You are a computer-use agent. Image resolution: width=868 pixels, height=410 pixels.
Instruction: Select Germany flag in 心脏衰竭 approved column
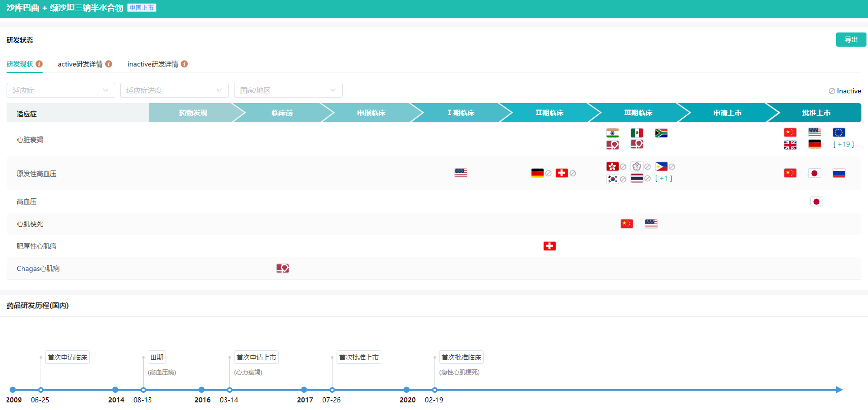pyautogui.click(x=815, y=145)
